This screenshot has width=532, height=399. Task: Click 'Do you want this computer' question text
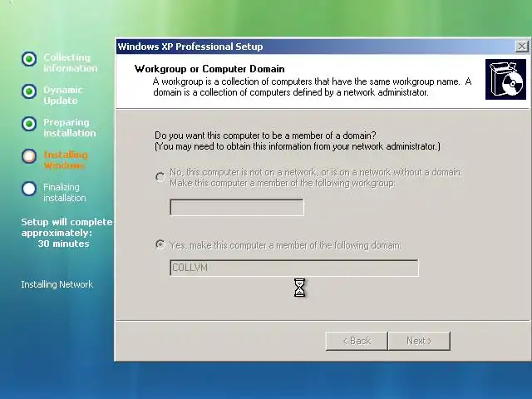265,135
